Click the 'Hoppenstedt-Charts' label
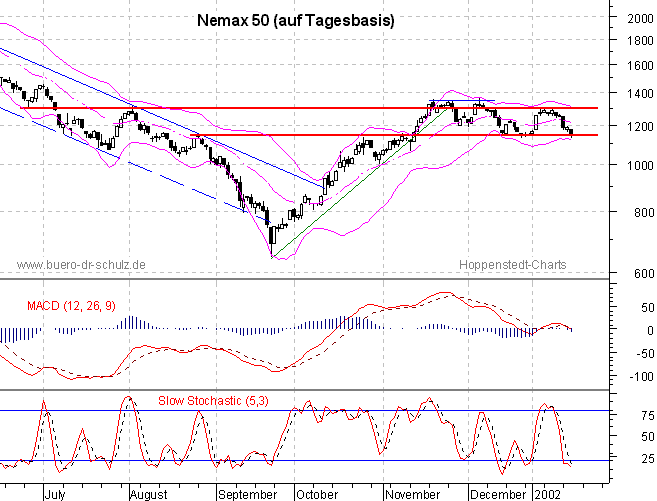The image size is (657, 501). click(x=512, y=265)
